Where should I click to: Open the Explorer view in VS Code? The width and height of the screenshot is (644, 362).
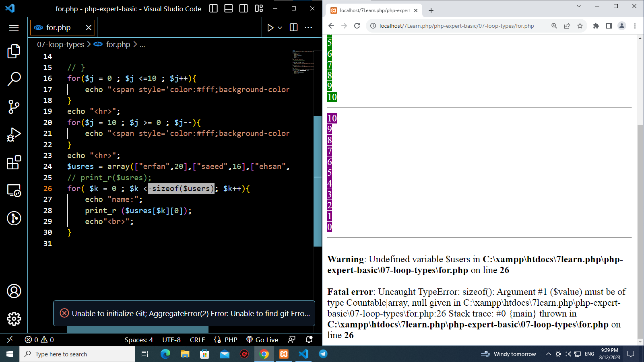14,51
